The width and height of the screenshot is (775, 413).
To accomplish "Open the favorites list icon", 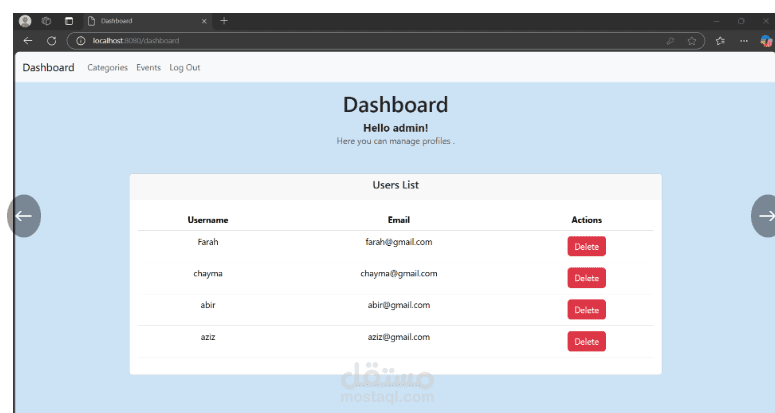I will [720, 41].
